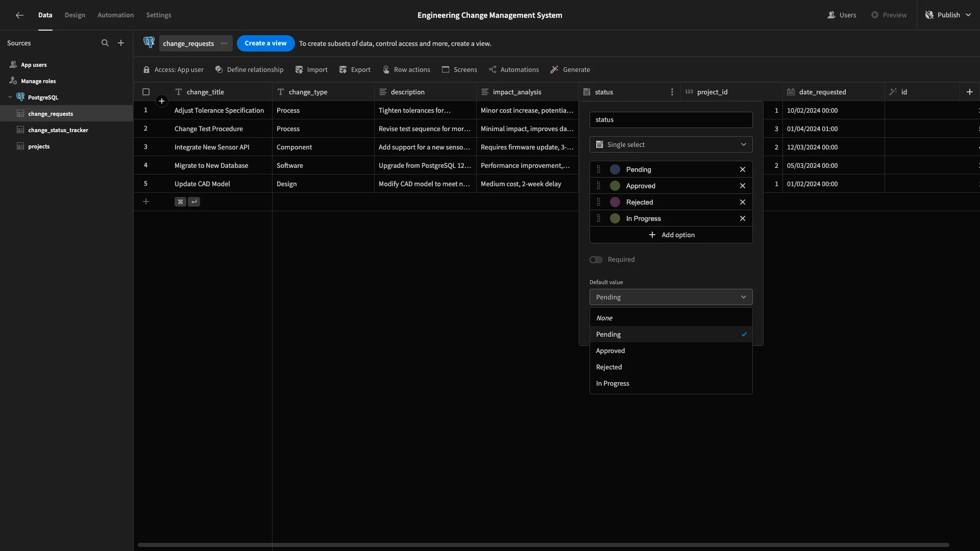Grab drag handle of Approved option
The image size is (980, 551).
pos(599,186)
